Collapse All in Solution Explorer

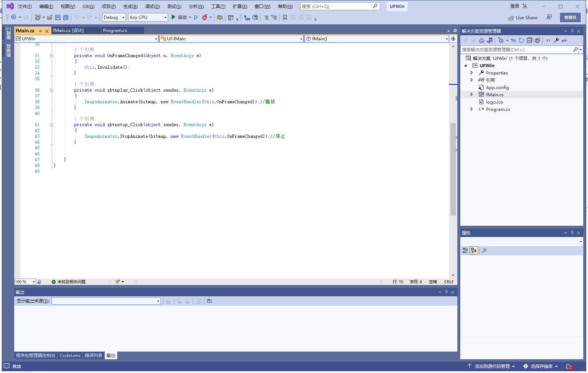(529, 40)
